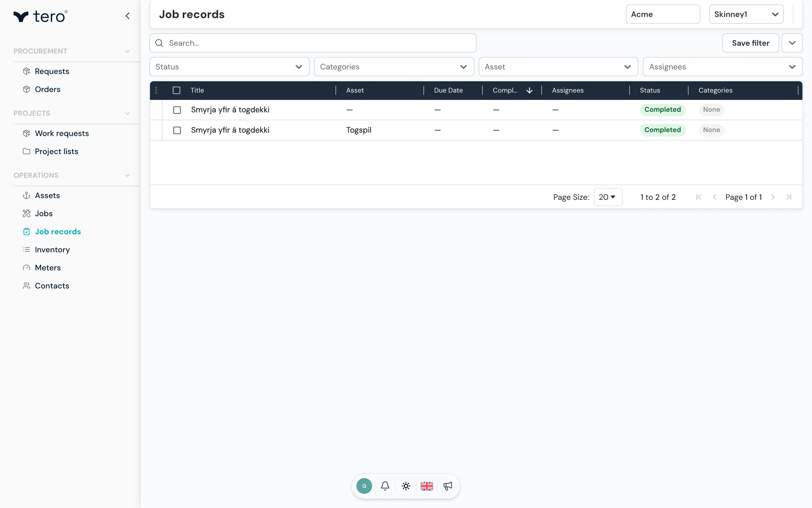Click the Orders box icon
This screenshot has height=508, width=812.
tap(27, 89)
